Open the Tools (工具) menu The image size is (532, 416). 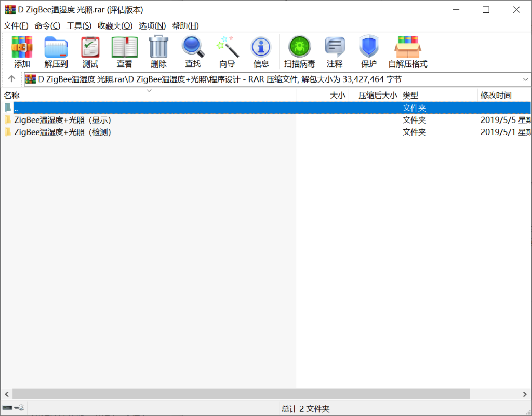(79, 25)
